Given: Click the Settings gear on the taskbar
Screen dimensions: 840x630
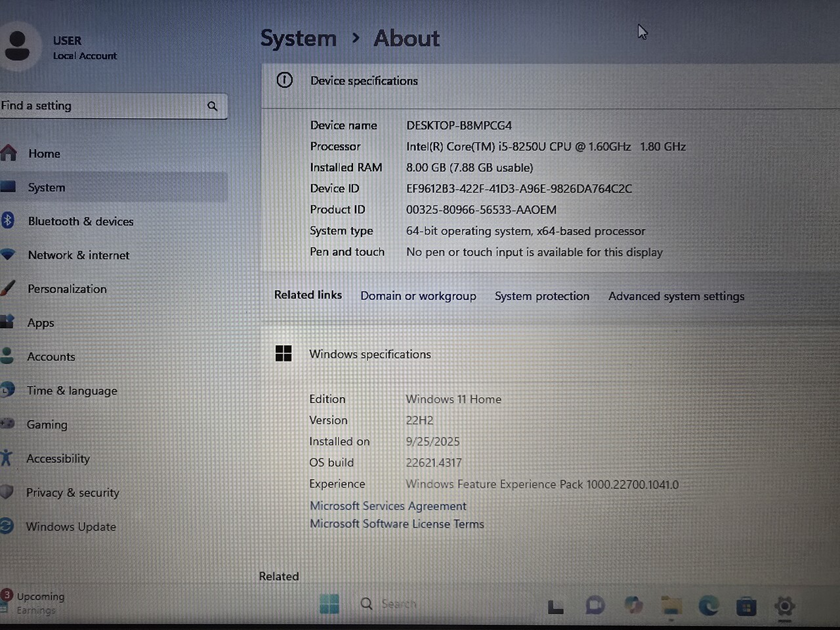Looking at the screenshot, I should tap(784, 606).
